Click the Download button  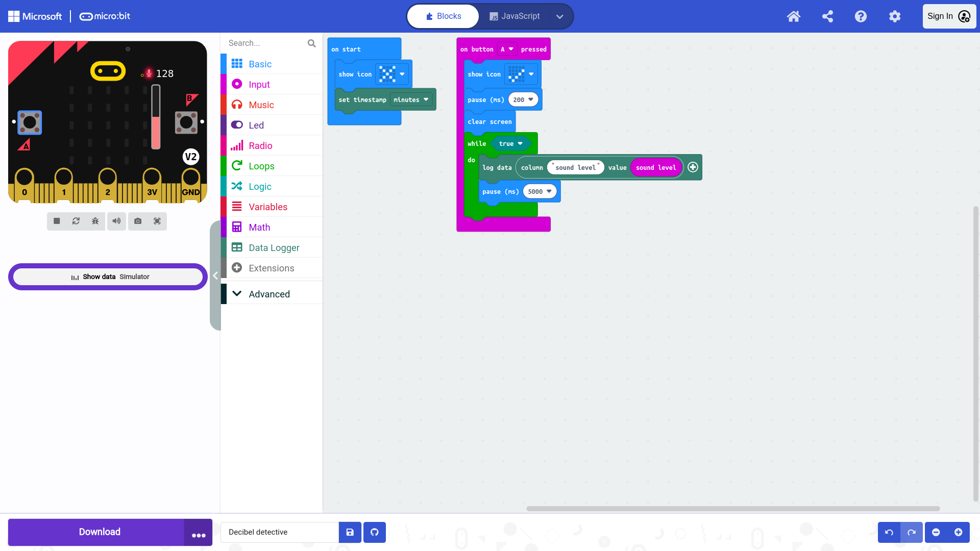[100, 532]
